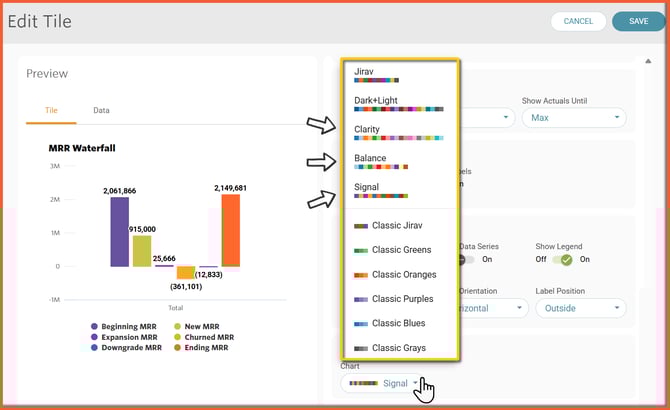The image size is (670, 410).
Task: Switch to the Data tab
Action: point(101,110)
